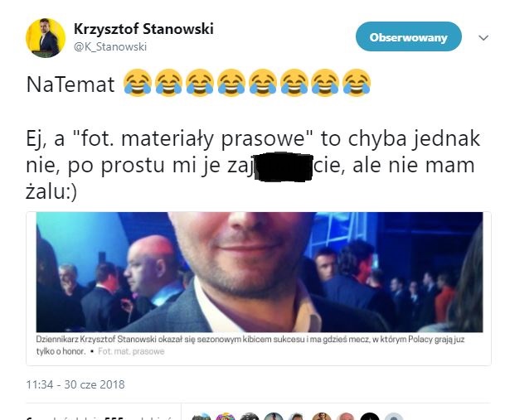Viewport: 505px width, 420px height.
Task: Expand the tweet options chevron menu
Action: pyautogui.click(x=483, y=38)
